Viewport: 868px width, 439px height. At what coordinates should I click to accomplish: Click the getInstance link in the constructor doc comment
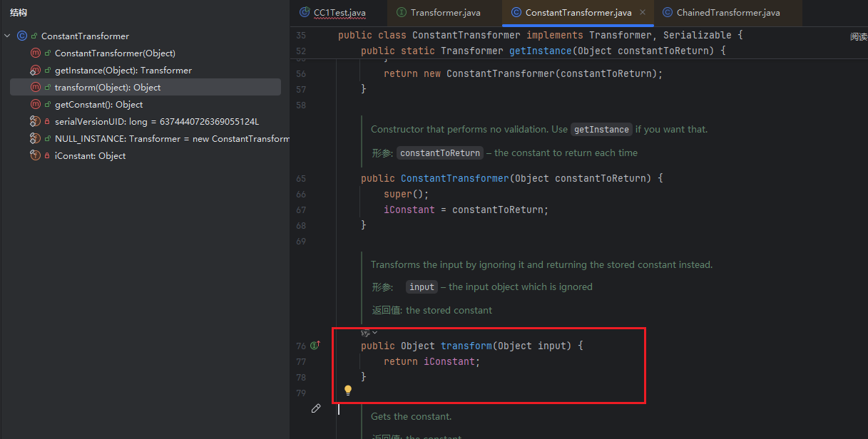(x=601, y=130)
